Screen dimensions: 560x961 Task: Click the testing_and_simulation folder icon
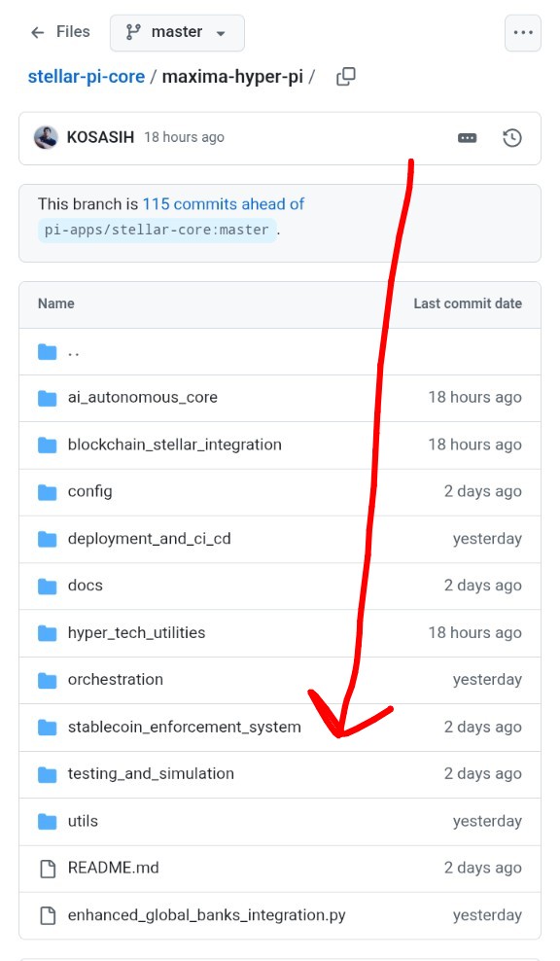coord(48,774)
